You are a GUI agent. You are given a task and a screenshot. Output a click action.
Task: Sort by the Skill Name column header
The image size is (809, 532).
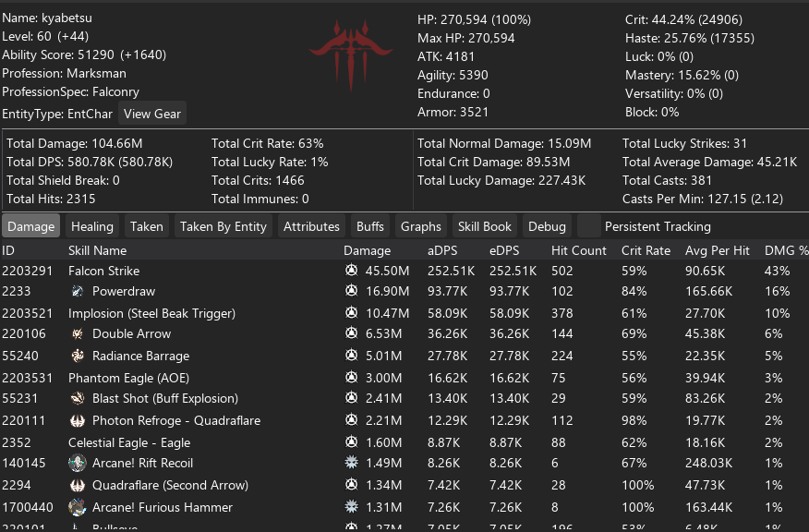tap(98, 250)
